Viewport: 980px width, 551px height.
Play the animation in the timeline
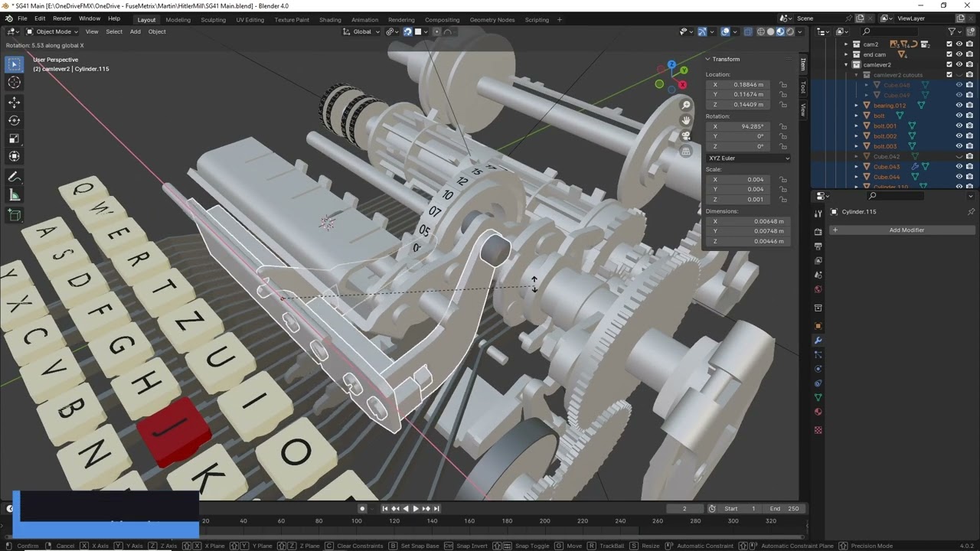pyautogui.click(x=416, y=508)
